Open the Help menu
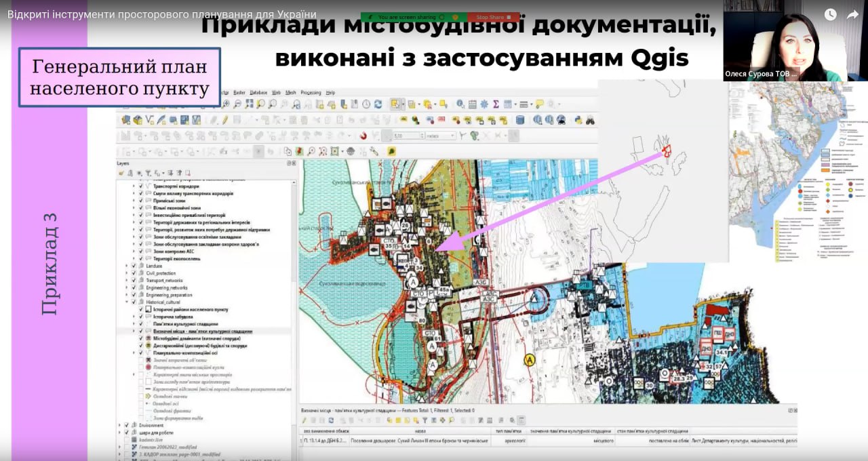 click(x=330, y=92)
